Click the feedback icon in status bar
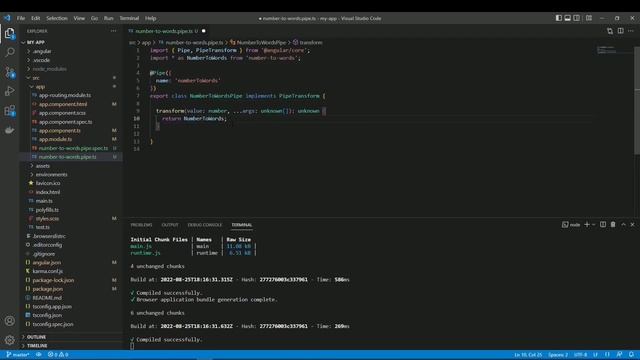The height and width of the screenshot is (360, 640). tap(619, 355)
